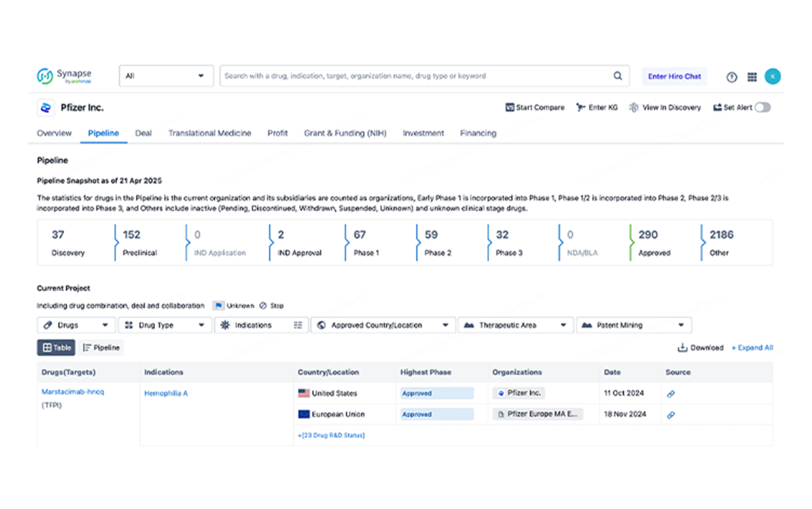Open the Marstacimab-hncq drug link
This screenshot has height=509, width=812.
[x=73, y=392]
